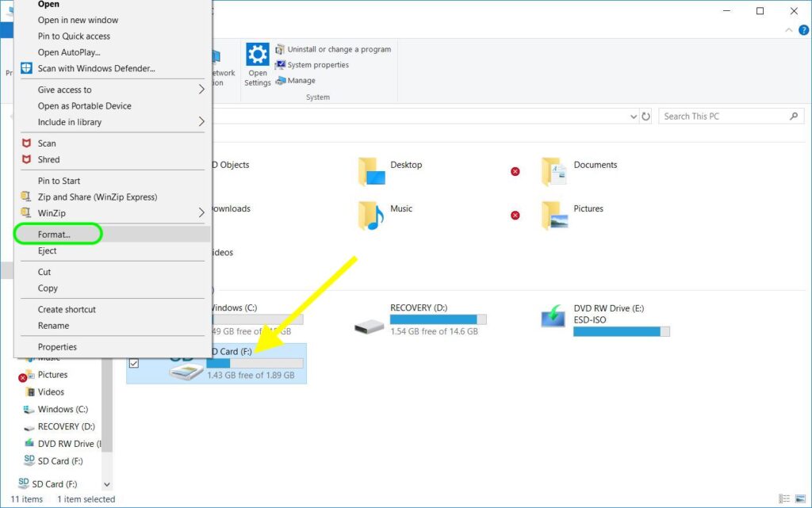This screenshot has height=508, width=812.
Task: Expand the address bar history dropdown
Action: 633,116
